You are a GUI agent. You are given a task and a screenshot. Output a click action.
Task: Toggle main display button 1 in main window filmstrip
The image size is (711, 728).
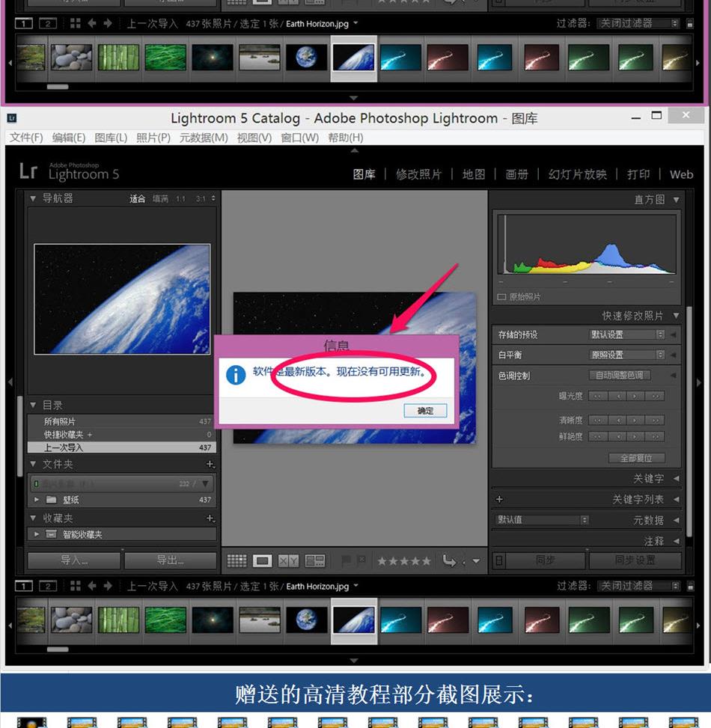pyautogui.click(x=24, y=586)
